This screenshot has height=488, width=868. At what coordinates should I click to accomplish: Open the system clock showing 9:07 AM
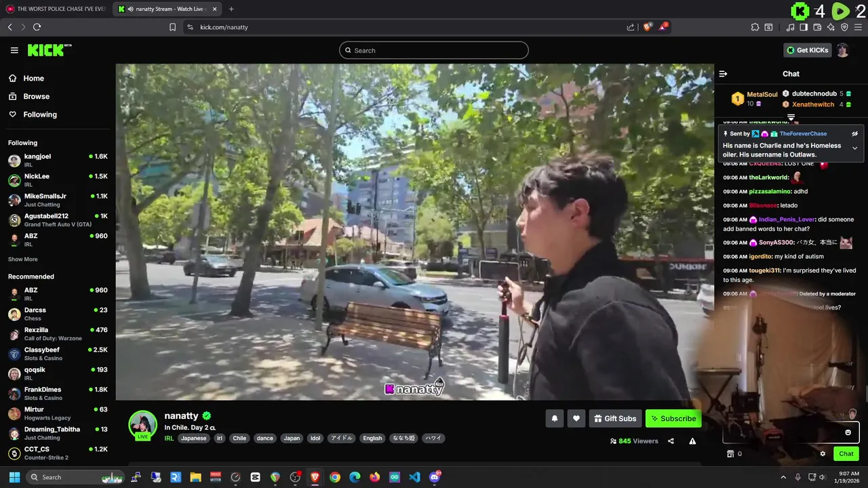point(848,477)
